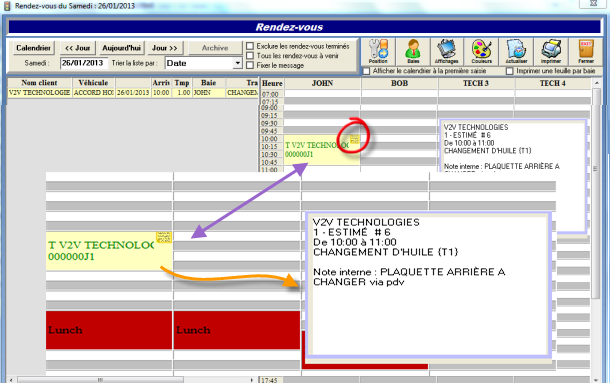Open the Position tool with wrench icon
Screen dimensions: 610x383
pos(378,51)
